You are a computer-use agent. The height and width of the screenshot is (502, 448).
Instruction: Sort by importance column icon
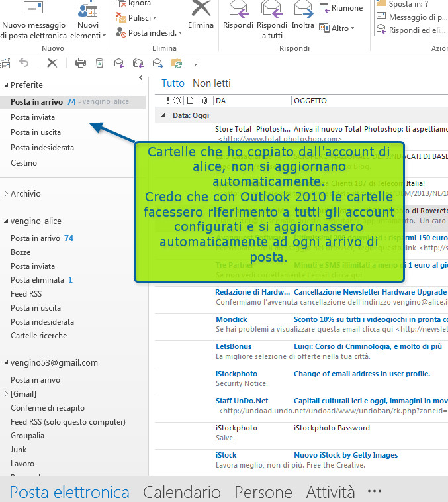(168, 101)
